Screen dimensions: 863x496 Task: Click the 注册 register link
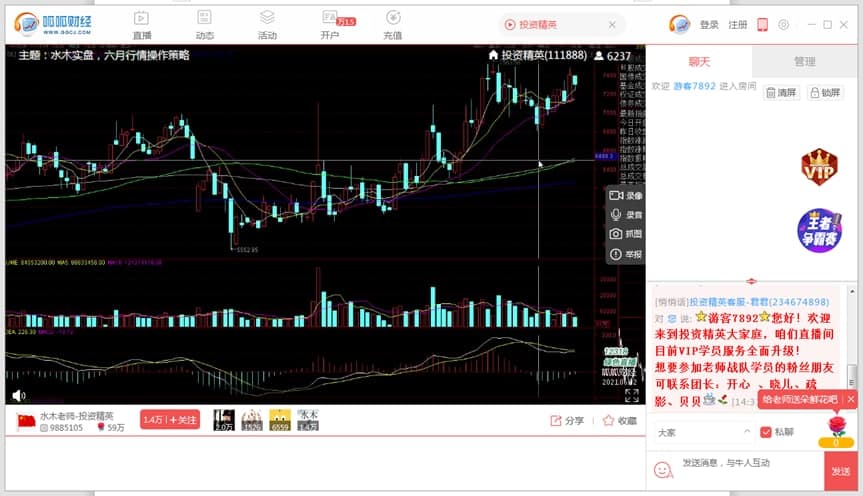click(738, 25)
